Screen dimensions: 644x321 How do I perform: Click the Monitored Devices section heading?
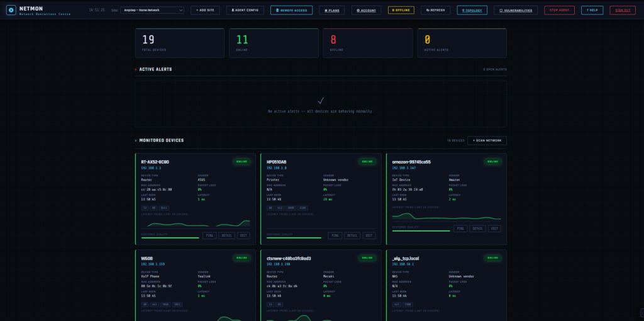point(162,140)
